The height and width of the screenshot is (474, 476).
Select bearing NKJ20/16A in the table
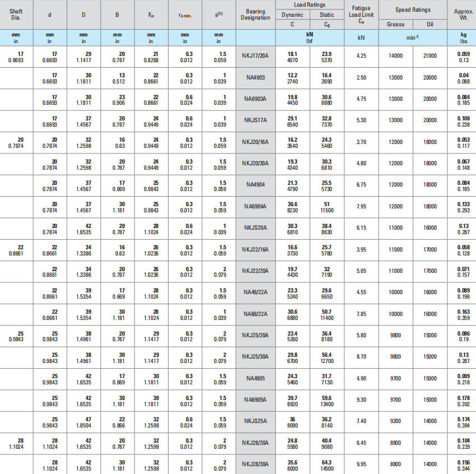[x=255, y=142]
